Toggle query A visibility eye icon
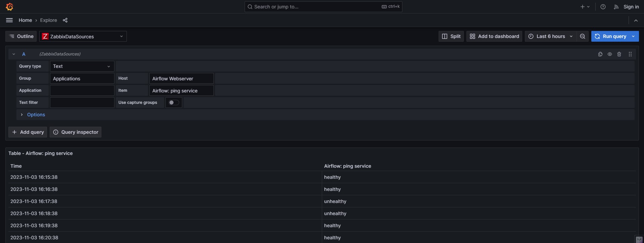This screenshot has height=243, width=644. 610,54
